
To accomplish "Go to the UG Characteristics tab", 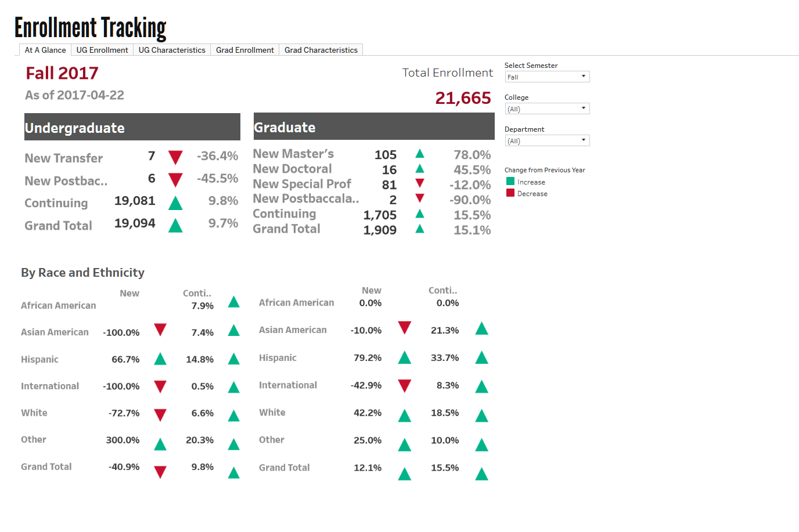I will (x=172, y=50).
